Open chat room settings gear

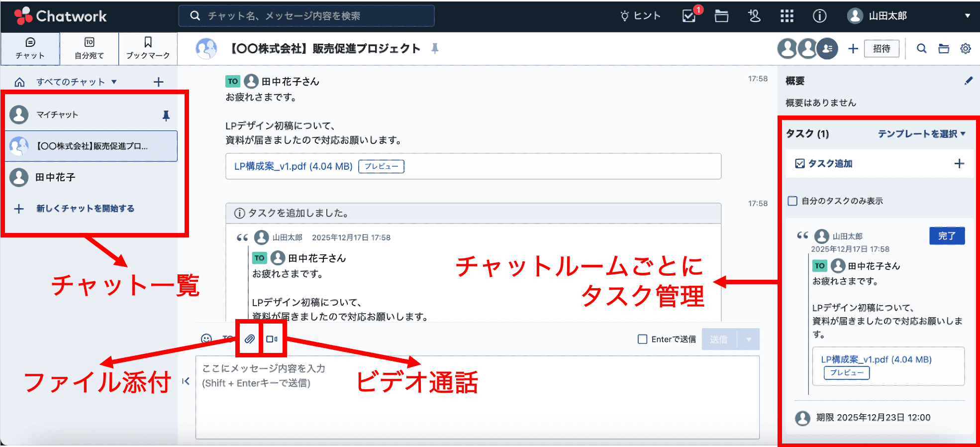pyautogui.click(x=966, y=48)
